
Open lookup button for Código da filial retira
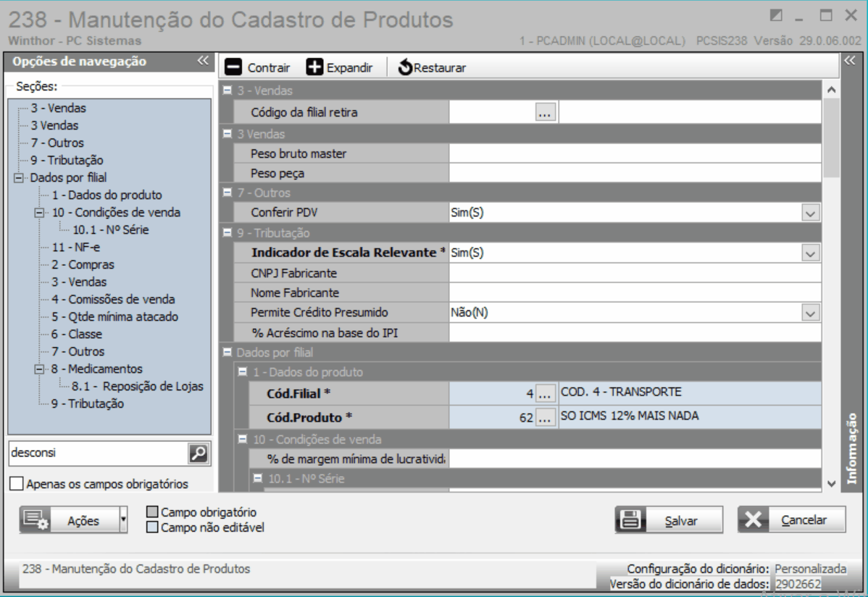point(546,112)
